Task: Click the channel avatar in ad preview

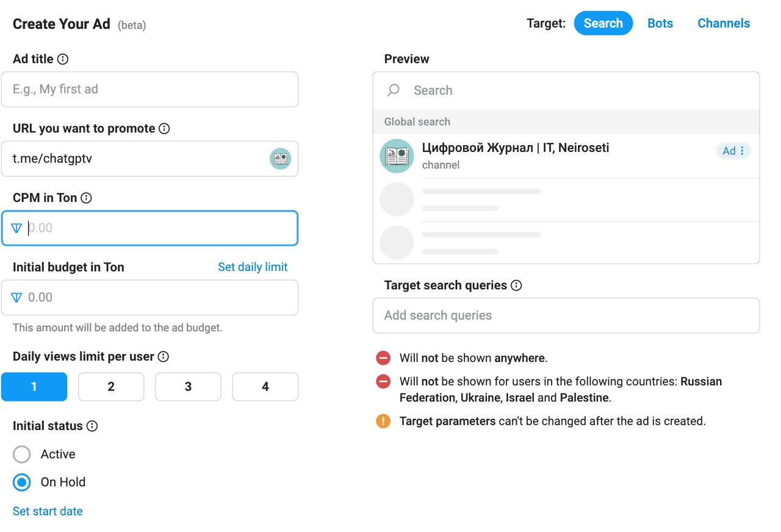Action: click(397, 156)
